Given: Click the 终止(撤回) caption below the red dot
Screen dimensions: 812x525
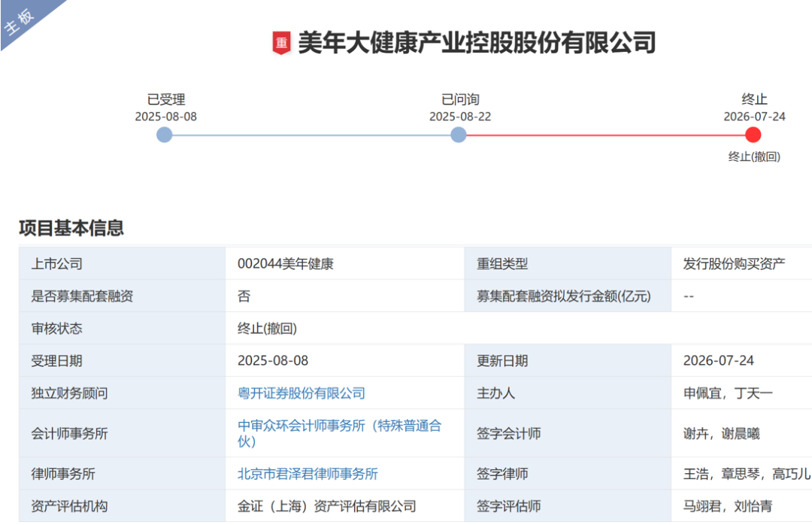Looking at the screenshot, I should point(754,156).
